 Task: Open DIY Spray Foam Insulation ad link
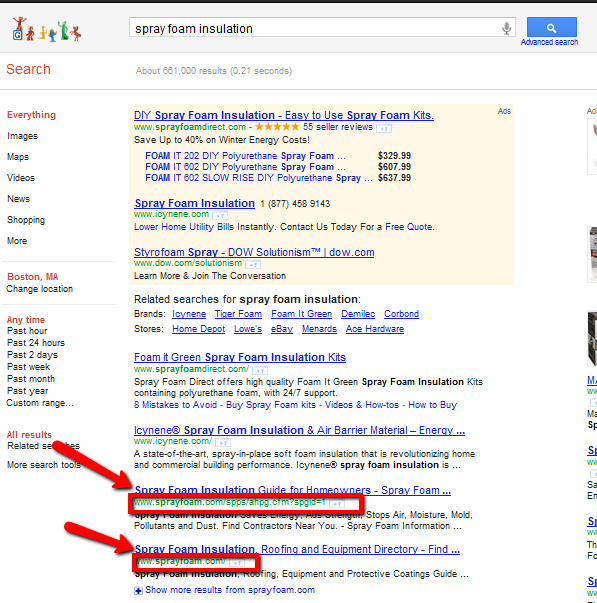pyautogui.click(x=284, y=115)
